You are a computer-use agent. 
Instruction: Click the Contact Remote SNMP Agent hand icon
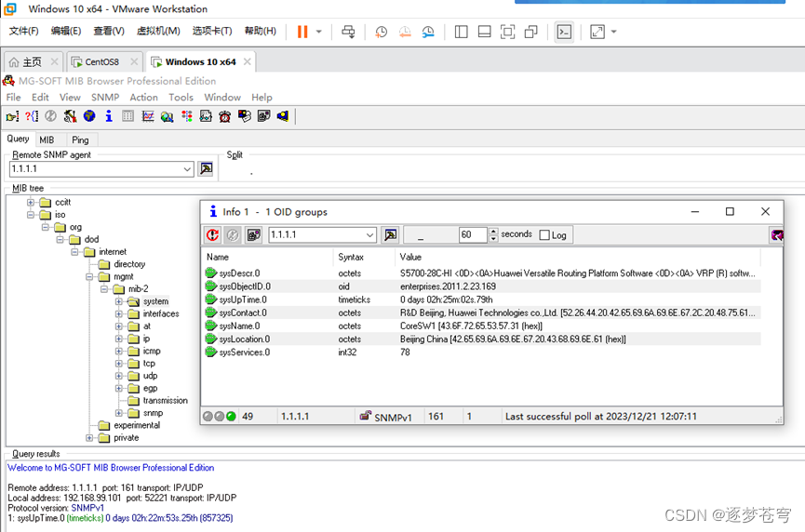(x=12, y=116)
